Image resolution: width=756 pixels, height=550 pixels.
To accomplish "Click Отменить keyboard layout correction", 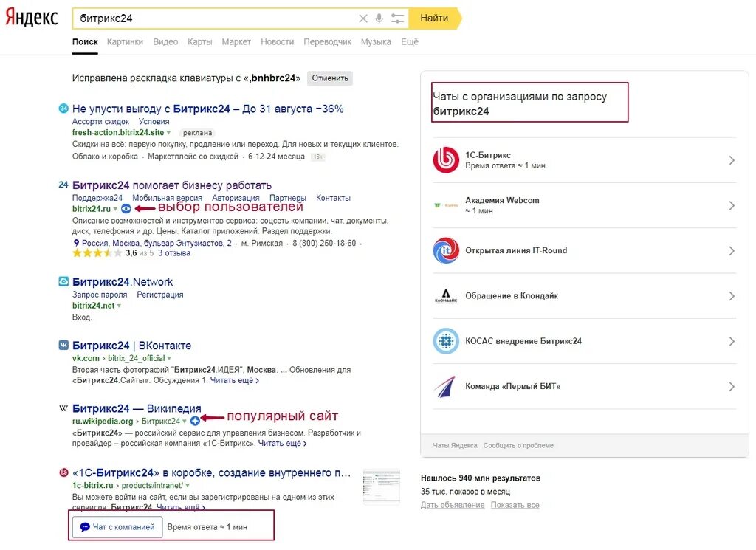I will pos(330,78).
